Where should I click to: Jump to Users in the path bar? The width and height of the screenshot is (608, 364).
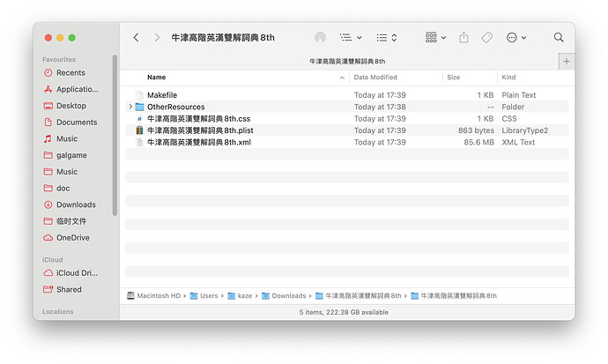tap(208, 296)
